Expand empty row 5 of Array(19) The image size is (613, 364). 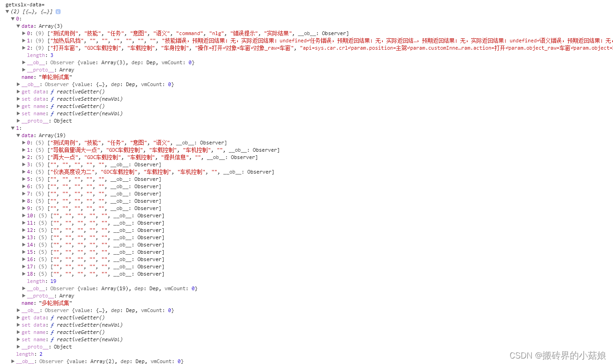[24, 179]
